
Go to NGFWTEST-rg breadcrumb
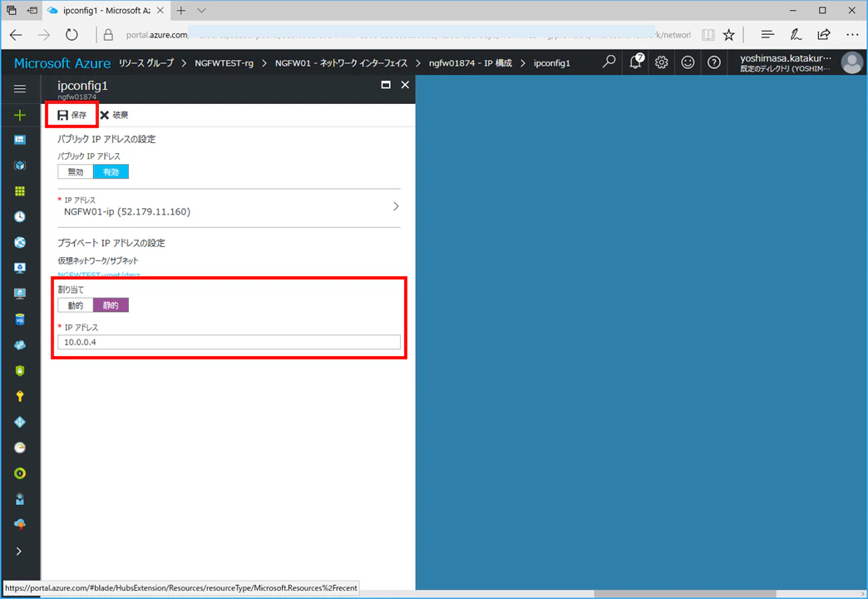pyautogui.click(x=224, y=63)
